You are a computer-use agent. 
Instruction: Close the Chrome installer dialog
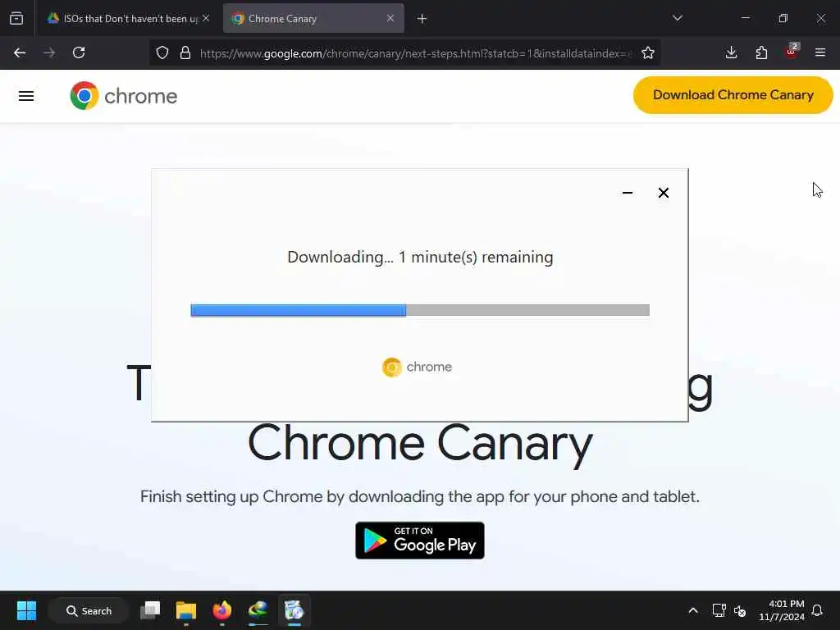pyautogui.click(x=663, y=193)
